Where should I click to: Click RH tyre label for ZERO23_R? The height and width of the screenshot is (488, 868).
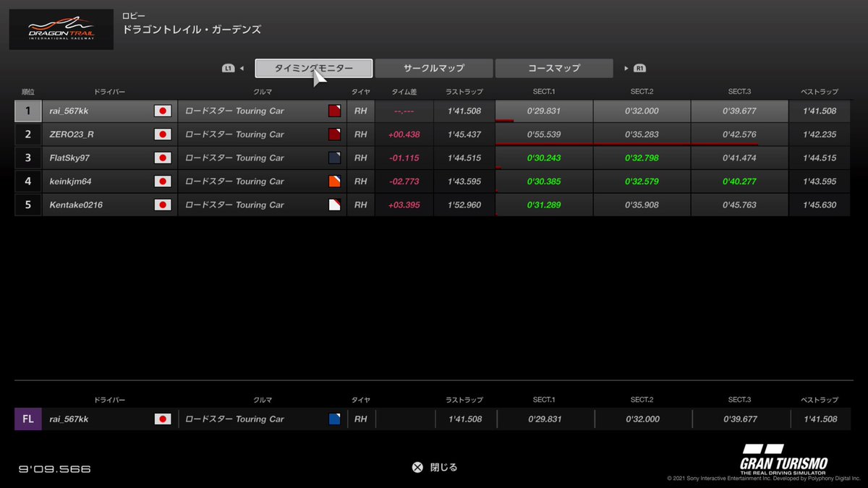(x=360, y=134)
